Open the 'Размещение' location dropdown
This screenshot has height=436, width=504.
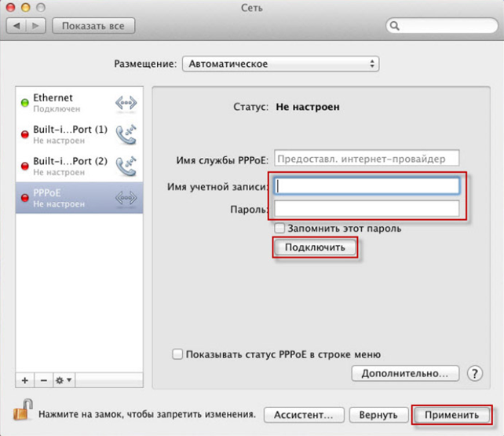(x=280, y=64)
